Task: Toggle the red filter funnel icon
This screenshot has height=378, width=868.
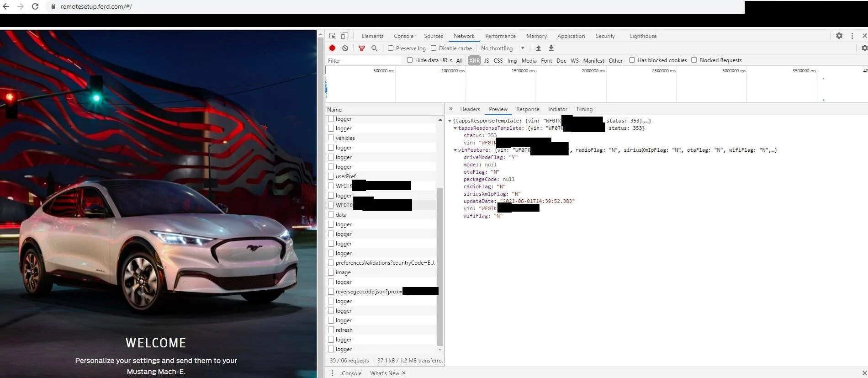Action: tap(362, 48)
